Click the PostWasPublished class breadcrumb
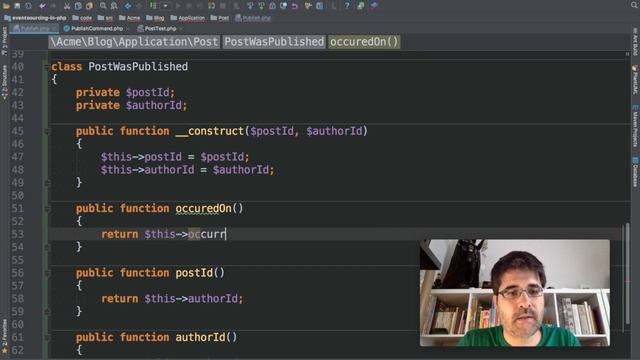Viewport: 640px width, 360px height. tap(274, 42)
